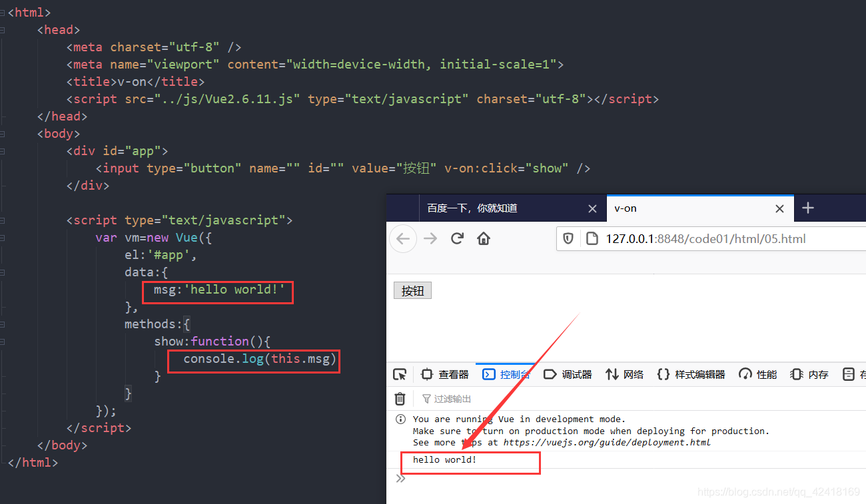The image size is (866, 504).
Task: Click the input type="button" code line
Action: coord(343,168)
